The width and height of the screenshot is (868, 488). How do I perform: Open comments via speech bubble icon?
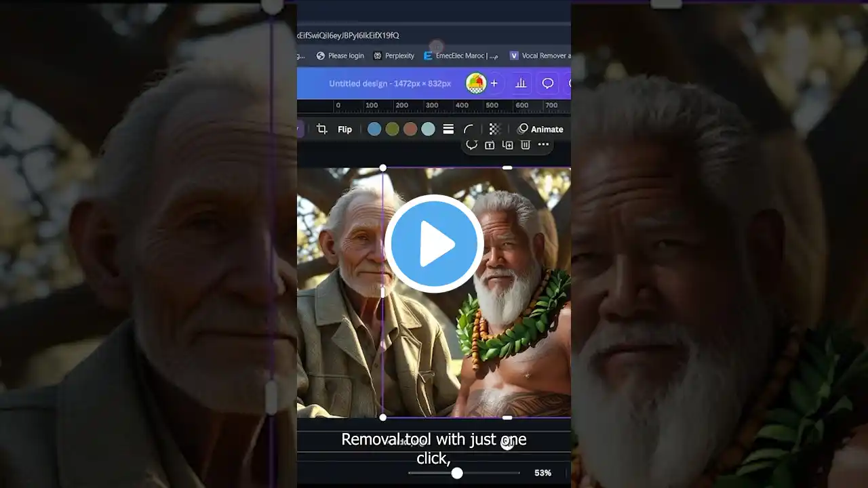(547, 83)
